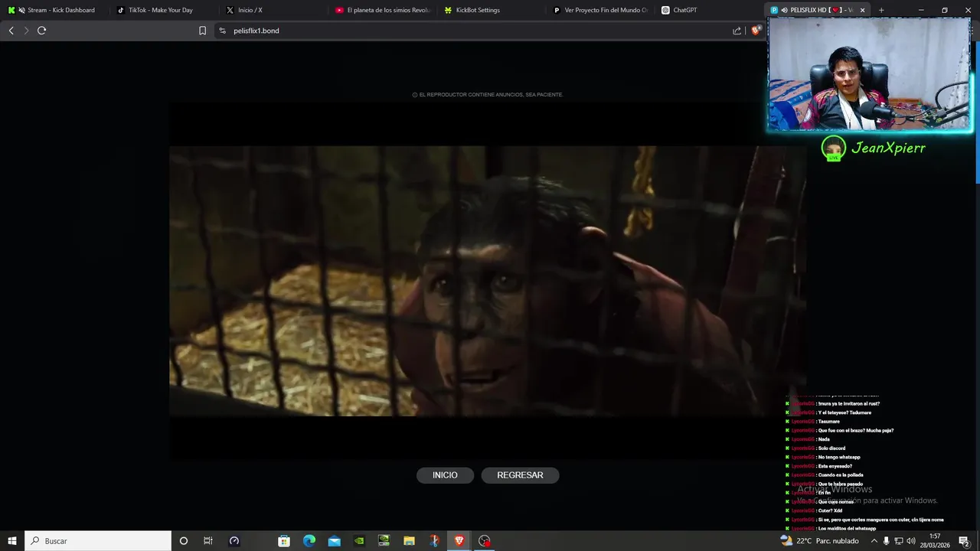Image resolution: width=980 pixels, height=551 pixels.
Task: Click the movie video player
Action: pyautogui.click(x=488, y=281)
